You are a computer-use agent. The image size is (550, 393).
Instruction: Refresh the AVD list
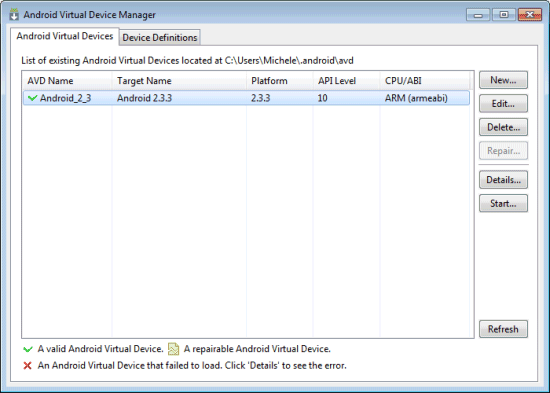[503, 329]
